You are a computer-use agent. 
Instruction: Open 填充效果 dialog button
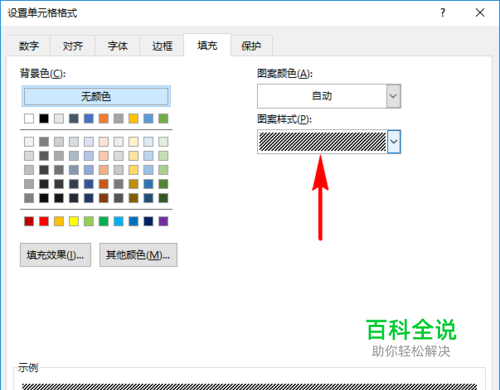click(55, 255)
